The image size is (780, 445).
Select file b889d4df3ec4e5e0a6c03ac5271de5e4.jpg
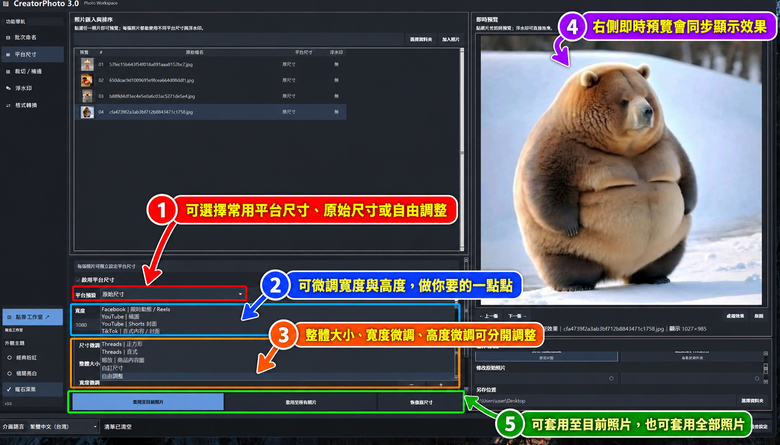pyautogui.click(x=152, y=96)
